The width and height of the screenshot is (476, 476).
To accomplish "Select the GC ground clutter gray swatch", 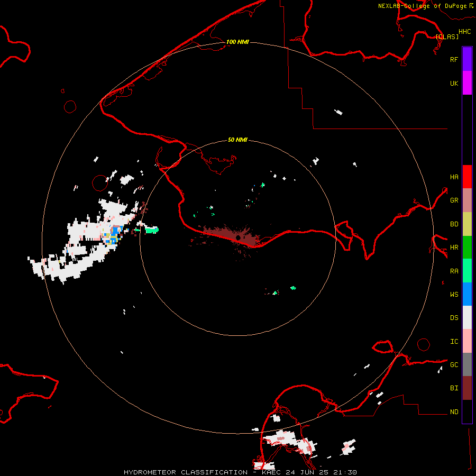I will (467, 364).
